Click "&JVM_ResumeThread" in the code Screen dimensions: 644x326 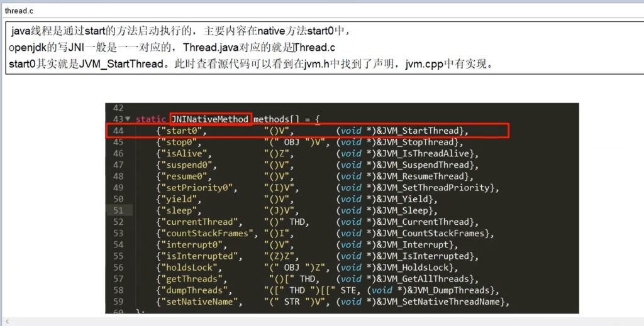(x=421, y=177)
